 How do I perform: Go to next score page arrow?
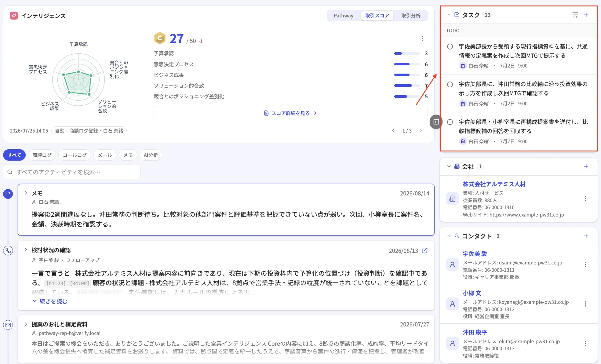pyautogui.click(x=421, y=131)
